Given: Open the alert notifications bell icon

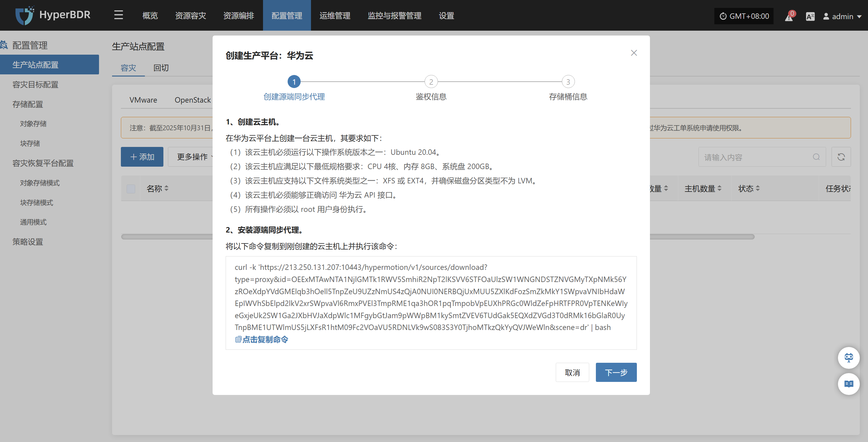Looking at the screenshot, I should coord(789,16).
